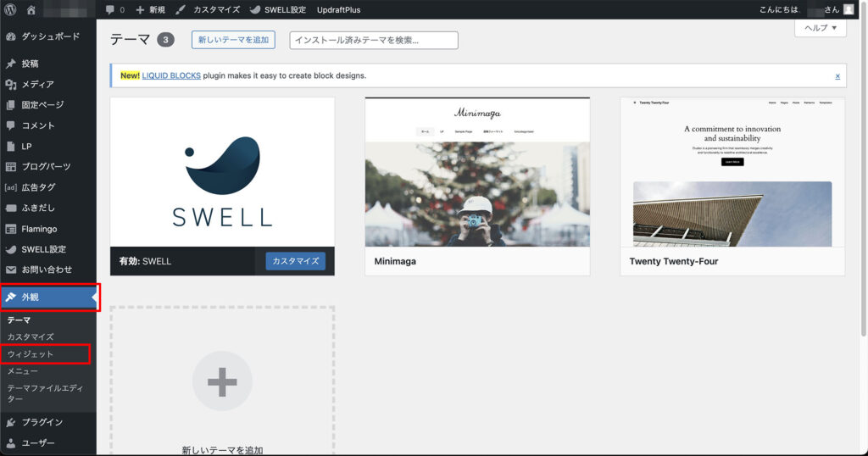Click the SWELL設定 sidebar icon
The image size is (868, 456).
point(10,249)
